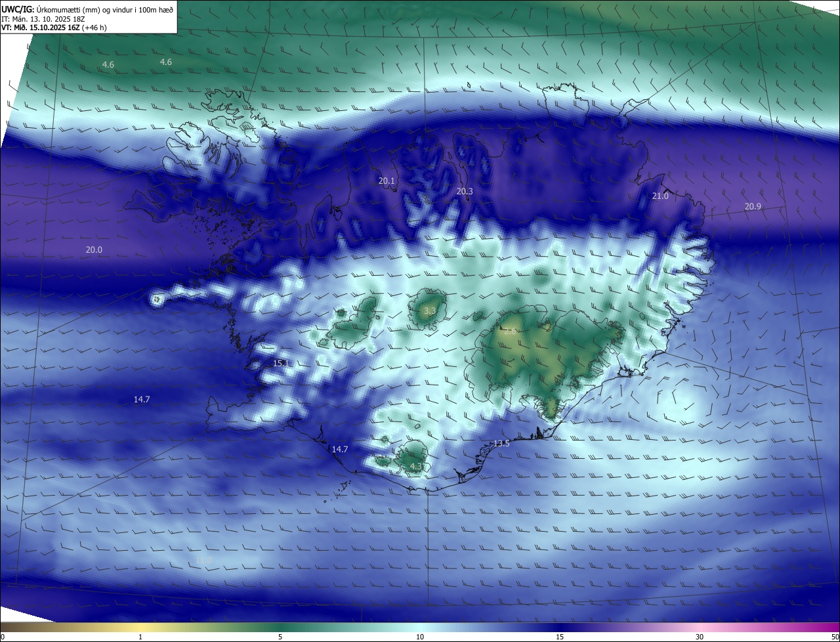Image resolution: width=840 pixels, height=642 pixels.
Task: Click the 30 tick on the colour scale
Action: 700,637
